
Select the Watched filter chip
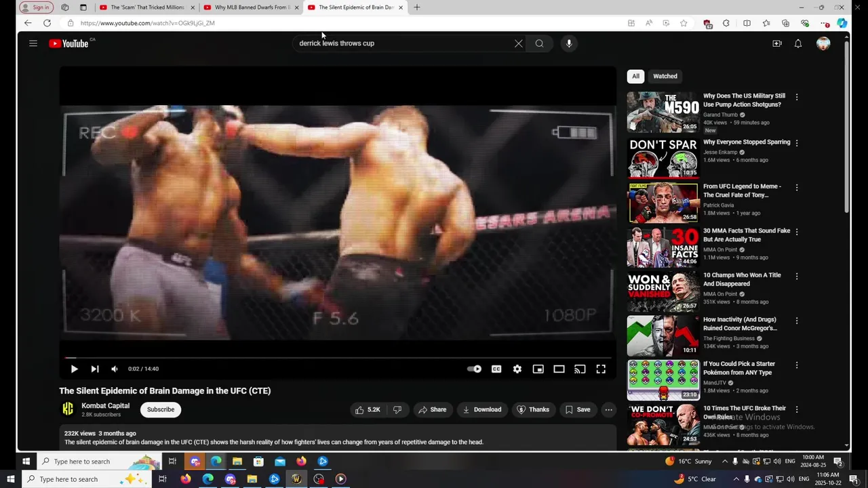tap(665, 76)
